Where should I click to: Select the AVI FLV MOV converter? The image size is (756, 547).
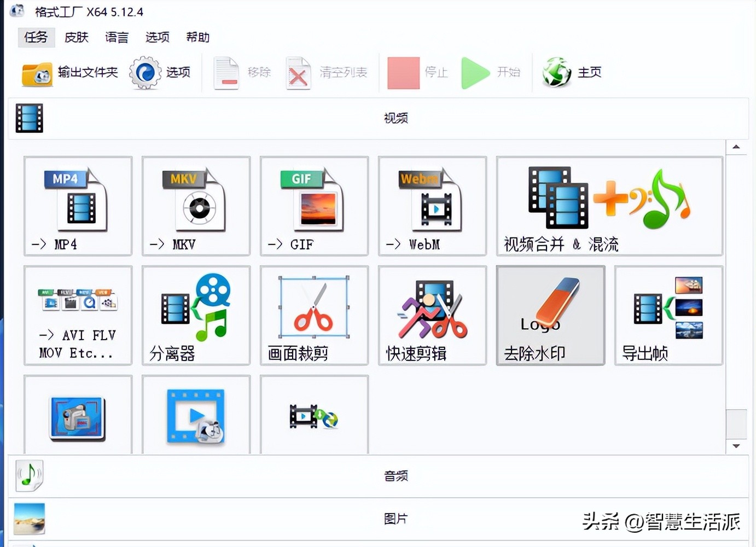pyautogui.click(x=77, y=316)
